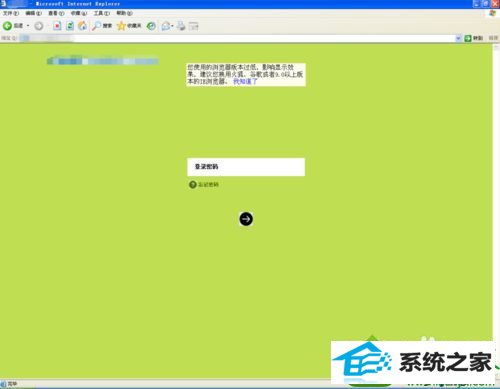500x389 pixels.
Task: Minimize the Internet Explorer window
Action: 477,4
